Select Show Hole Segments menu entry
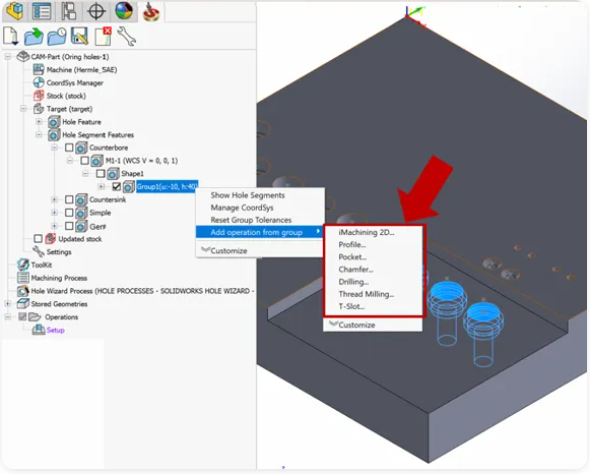 (x=248, y=195)
